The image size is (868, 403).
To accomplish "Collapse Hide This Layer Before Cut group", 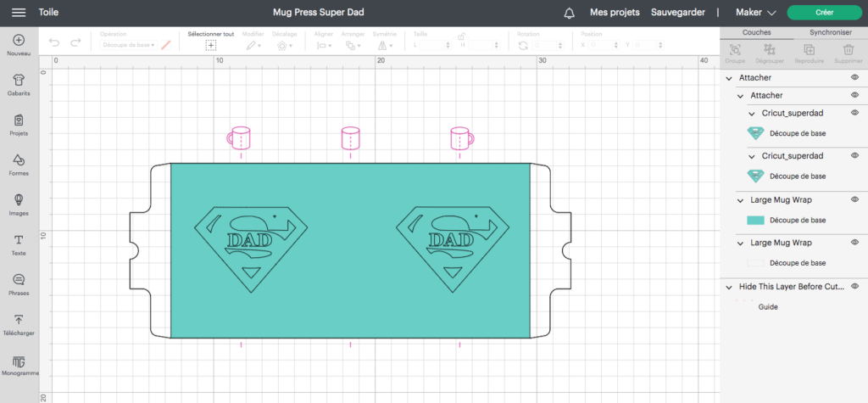I will pos(729,287).
